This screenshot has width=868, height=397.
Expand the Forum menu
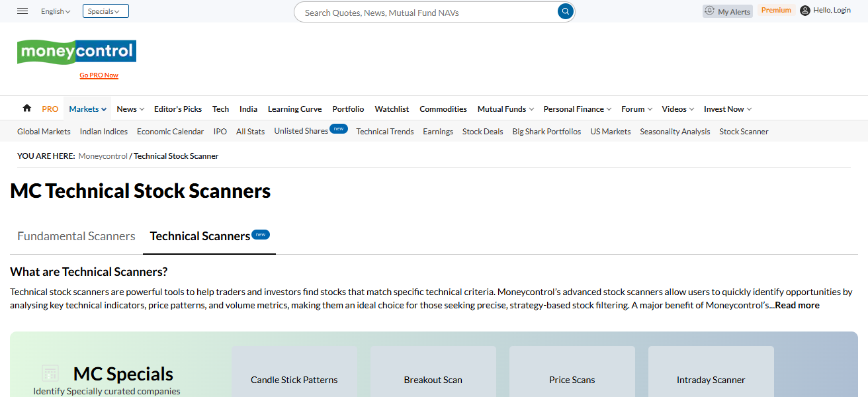[636, 109]
